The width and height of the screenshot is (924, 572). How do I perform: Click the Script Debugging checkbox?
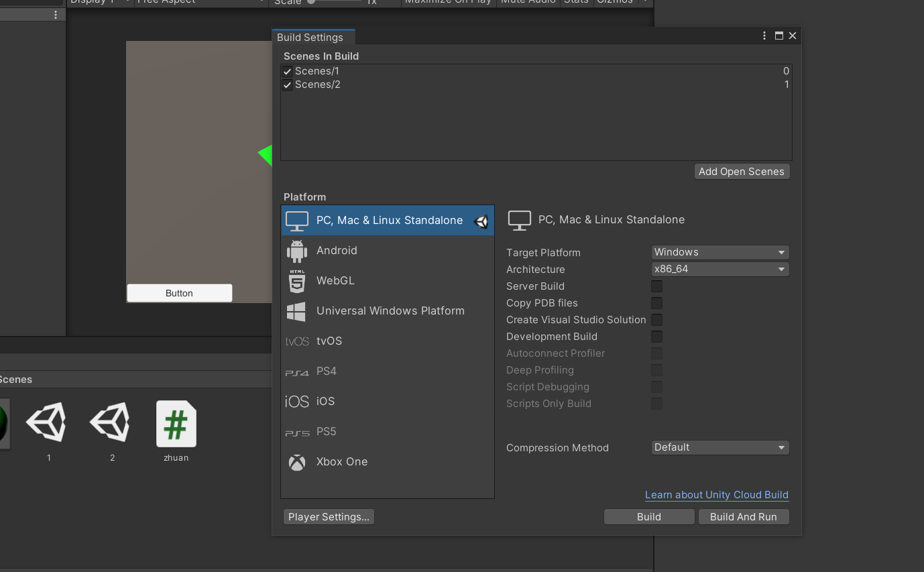(657, 387)
